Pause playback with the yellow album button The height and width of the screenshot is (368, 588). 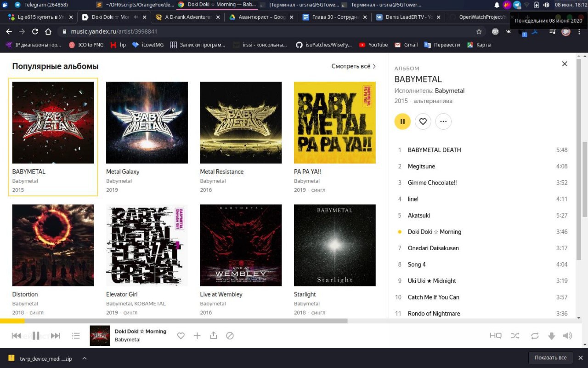click(x=402, y=121)
